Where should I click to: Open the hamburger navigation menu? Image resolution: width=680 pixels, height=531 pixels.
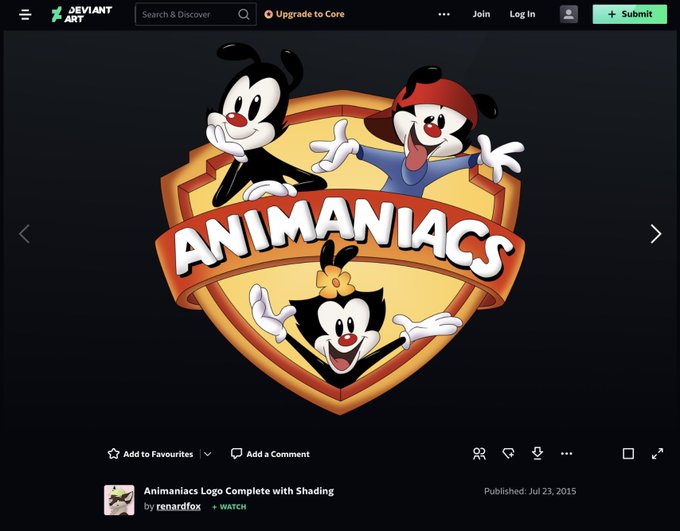click(25, 14)
